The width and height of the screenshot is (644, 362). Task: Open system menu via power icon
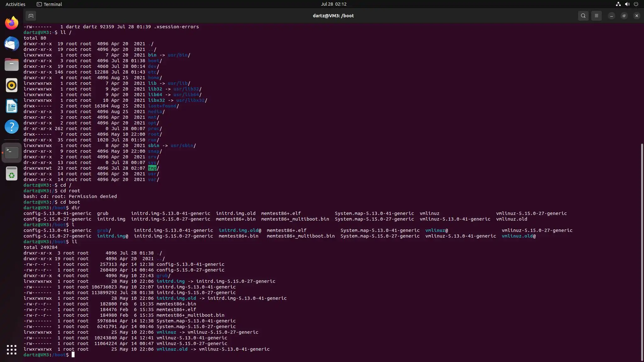636,4
